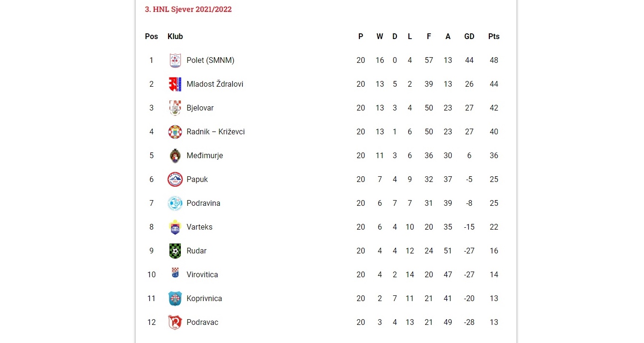Click the Klub column header
Image resolution: width=644 pixels, height=343 pixels.
tap(175, 37)
